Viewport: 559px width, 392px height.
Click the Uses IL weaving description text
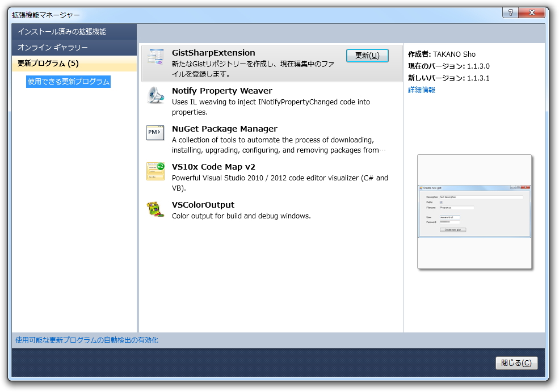tap(271, 107)
